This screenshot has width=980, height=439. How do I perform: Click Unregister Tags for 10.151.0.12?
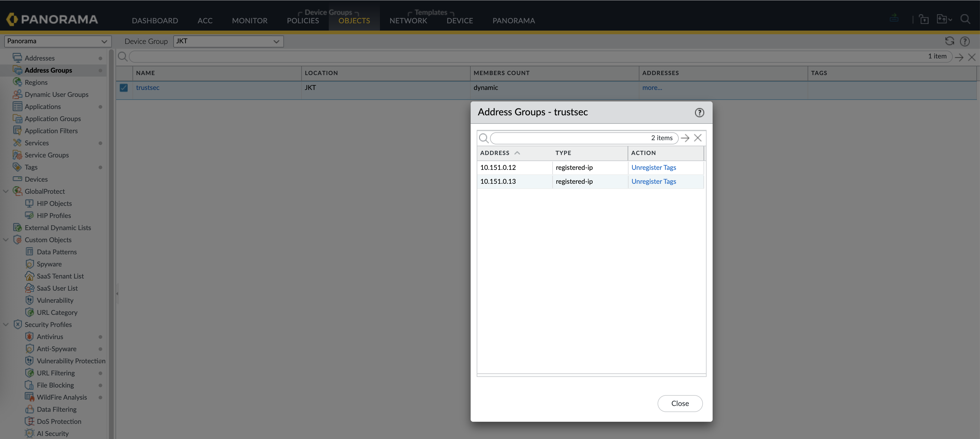pyautogui.click(x=653, y=167)
